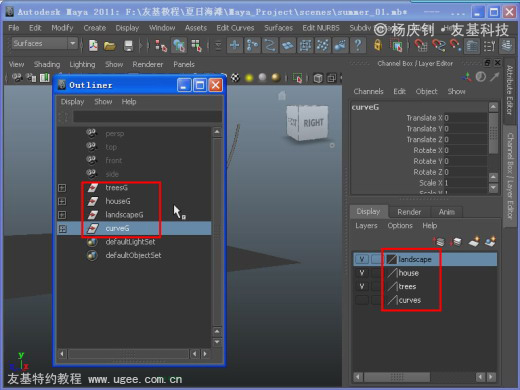Toggle visibility V box of house layer
The width and height of the screenshot is (520, 390).
362,273
